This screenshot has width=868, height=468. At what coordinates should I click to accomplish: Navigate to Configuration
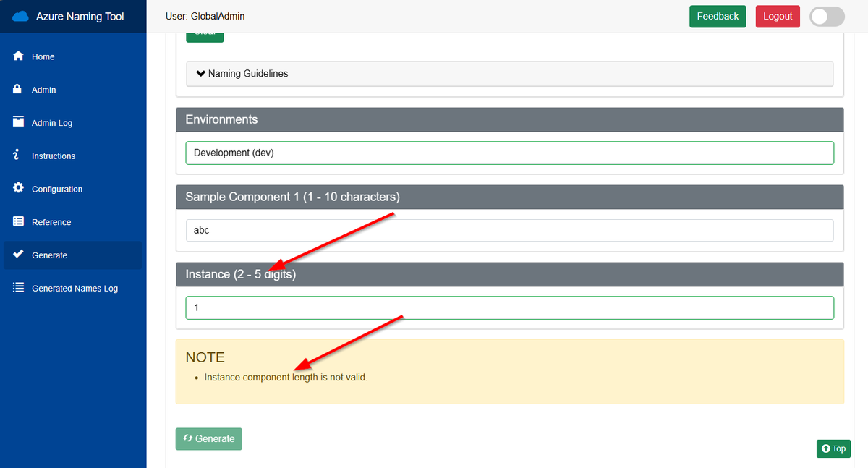(x=72, y=189)
